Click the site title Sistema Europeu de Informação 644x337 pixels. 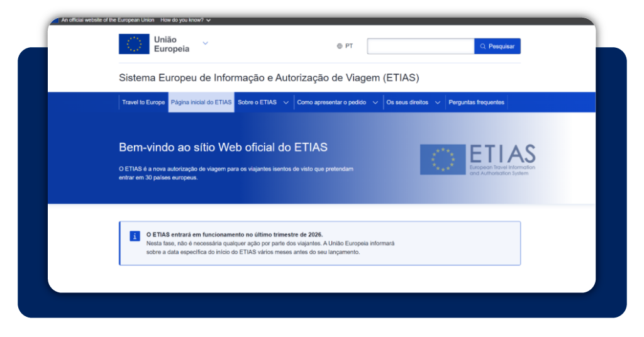[x=269, y=77]
